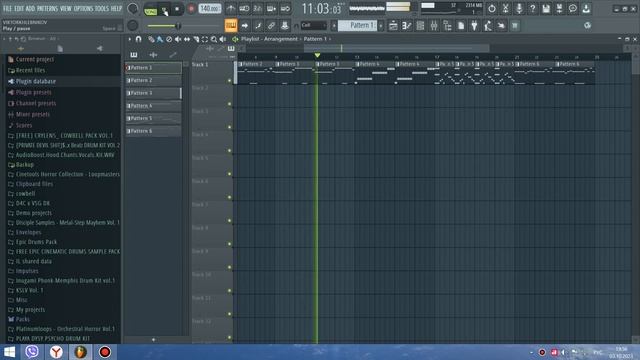Image resolution: width=640 pixels, height=360 pixels.
Task: Click the microphone one-click recording icon
Action: click(x=519, y=9)
